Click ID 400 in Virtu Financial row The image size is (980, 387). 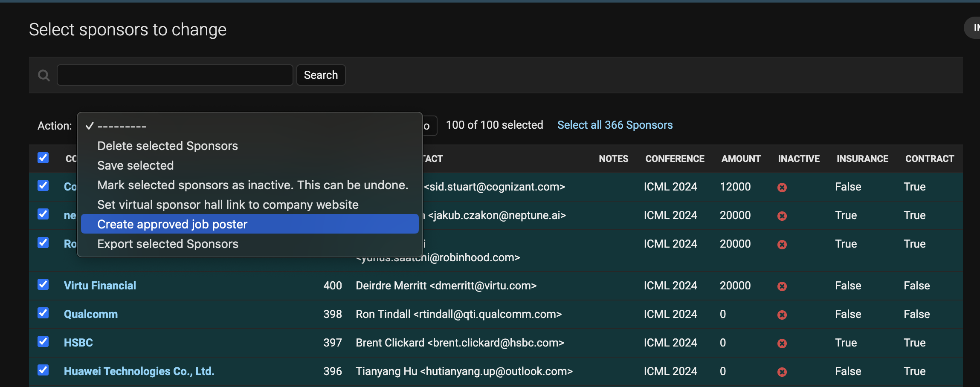point(333,286)
